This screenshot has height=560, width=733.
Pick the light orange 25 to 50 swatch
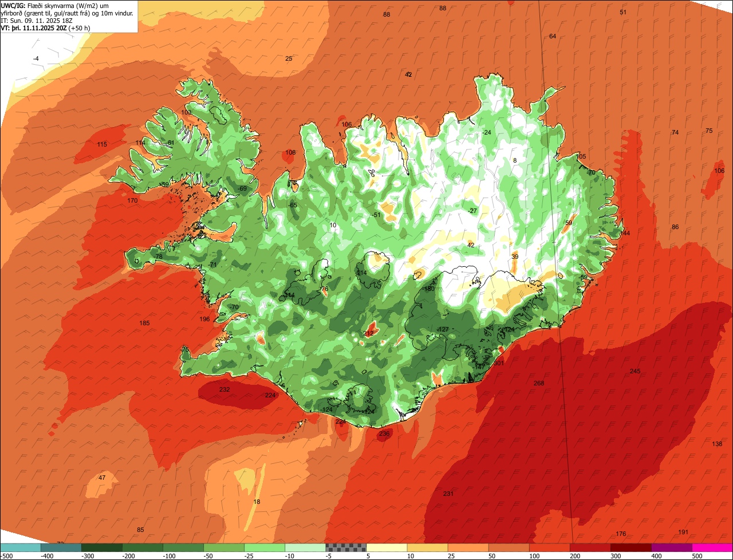point(467,547)
